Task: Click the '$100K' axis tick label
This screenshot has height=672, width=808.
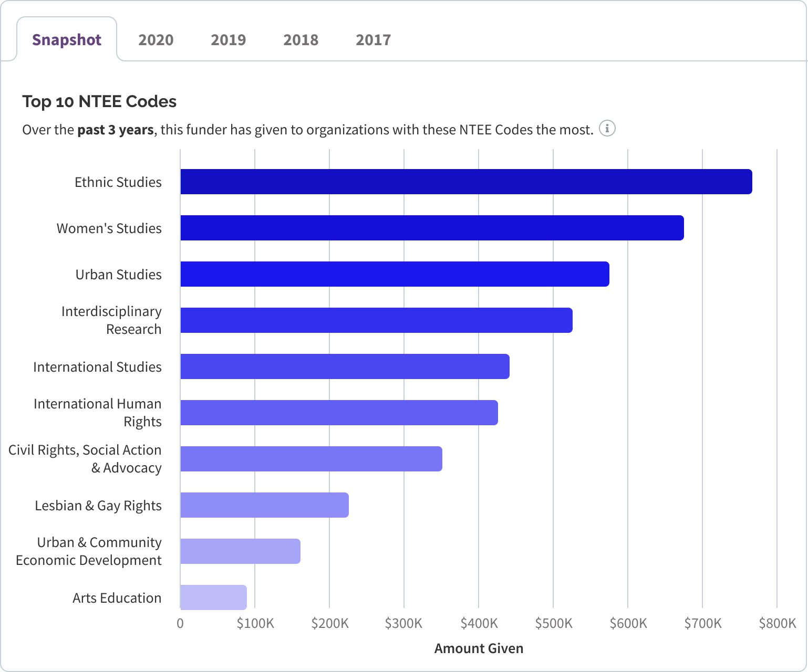Action: 255,623
